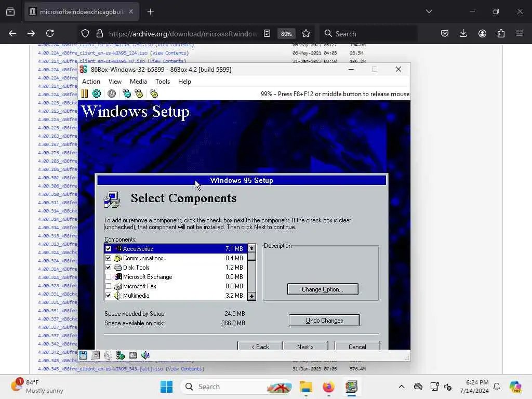Click the hard disk status icon
Image resolution: width=532 pixels, height=399 pixels.
coord(133,355)
